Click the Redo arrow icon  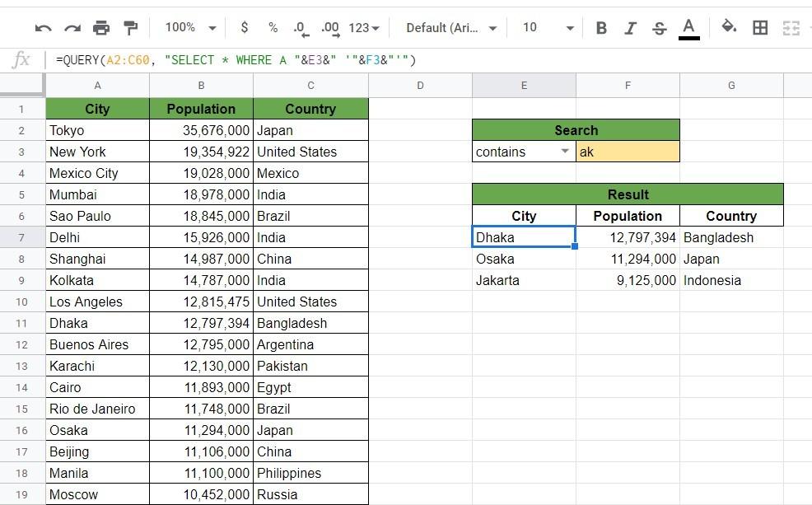click(x=72, y=28)
